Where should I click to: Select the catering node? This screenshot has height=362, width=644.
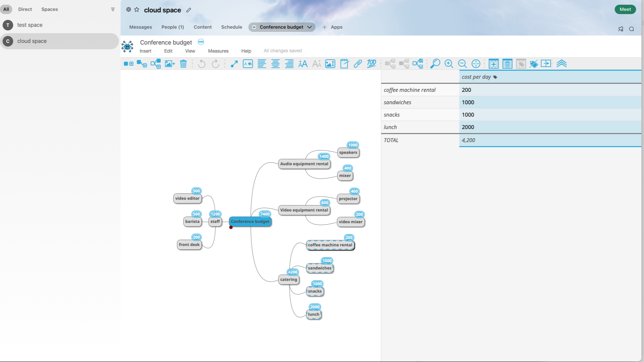pyautogui.click(x=288, y=280)
